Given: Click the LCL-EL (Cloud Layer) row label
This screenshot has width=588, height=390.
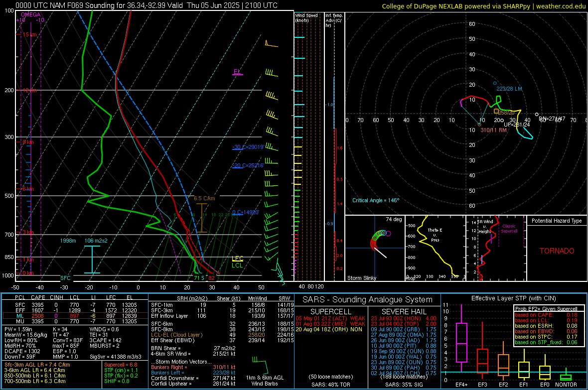Looking at the screenshot, I should pyautogui.click(x=176, y=335).
